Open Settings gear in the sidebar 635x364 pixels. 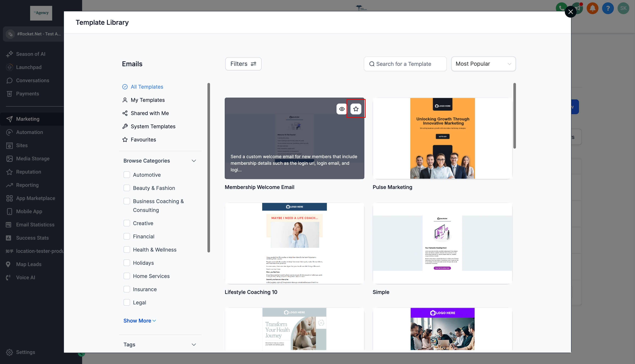tap(10, 352)
